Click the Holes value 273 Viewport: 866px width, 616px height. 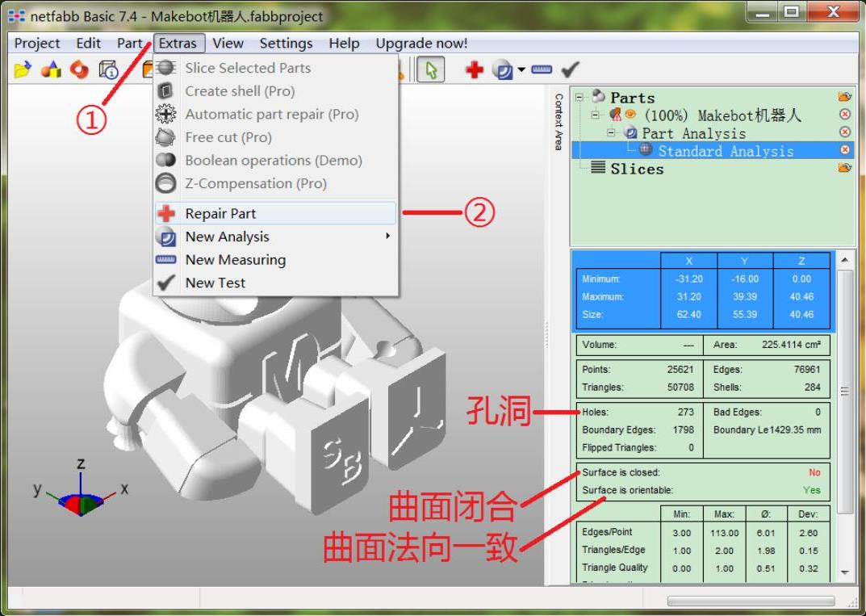[x=685, y=412]
